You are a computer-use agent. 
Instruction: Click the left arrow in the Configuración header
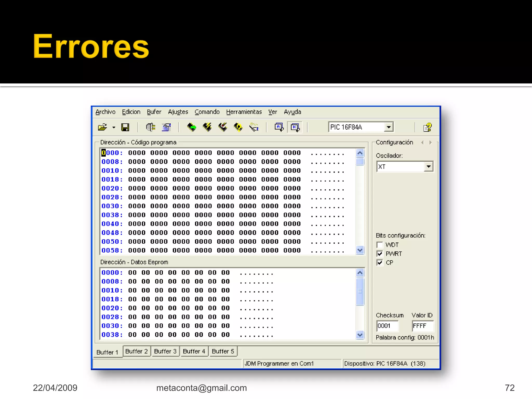[423, 142]
